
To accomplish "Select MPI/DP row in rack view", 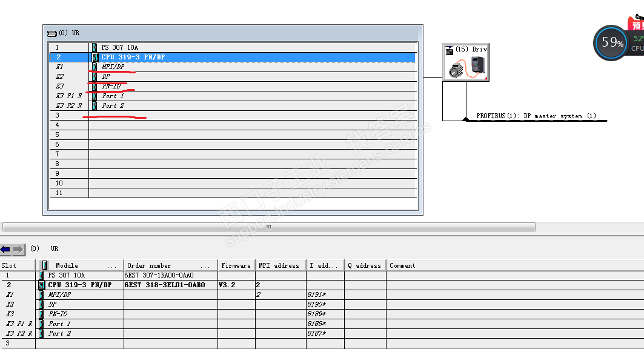I will [x=233, y=67].
